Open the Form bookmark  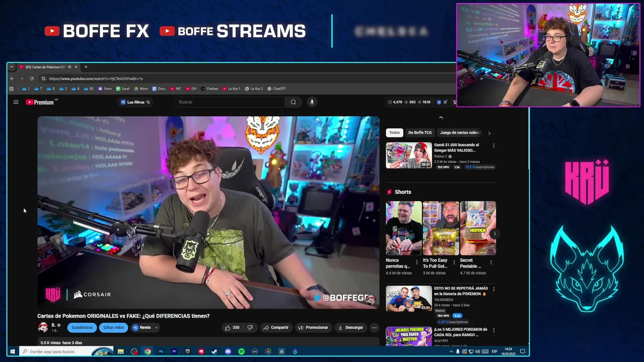[x=105, y=88]
